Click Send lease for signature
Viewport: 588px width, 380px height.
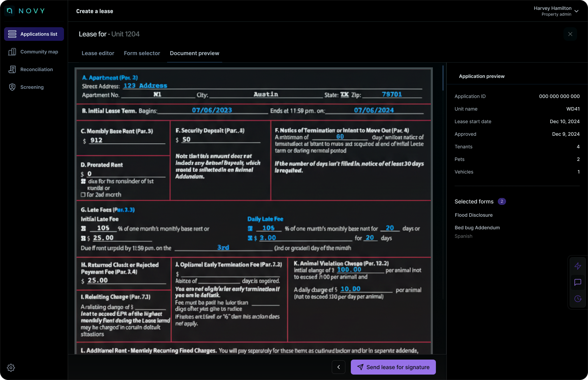tap(393, 367)
